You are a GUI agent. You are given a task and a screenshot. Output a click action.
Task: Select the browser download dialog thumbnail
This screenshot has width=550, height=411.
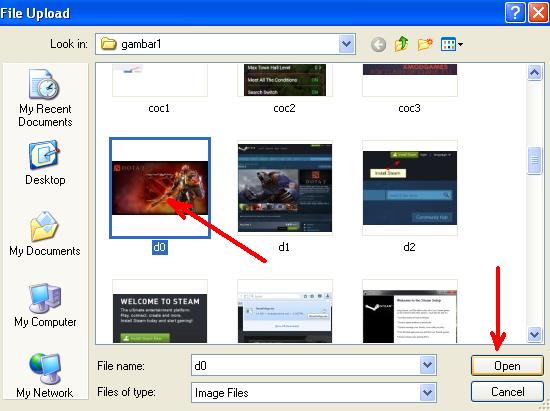pos(285,311)
